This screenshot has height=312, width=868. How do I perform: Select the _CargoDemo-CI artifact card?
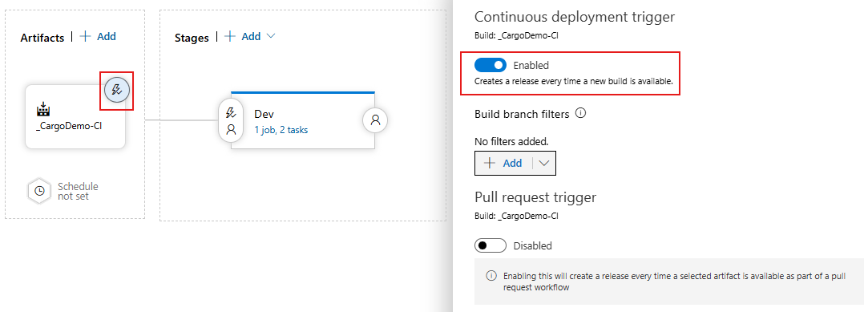point(75,117)
